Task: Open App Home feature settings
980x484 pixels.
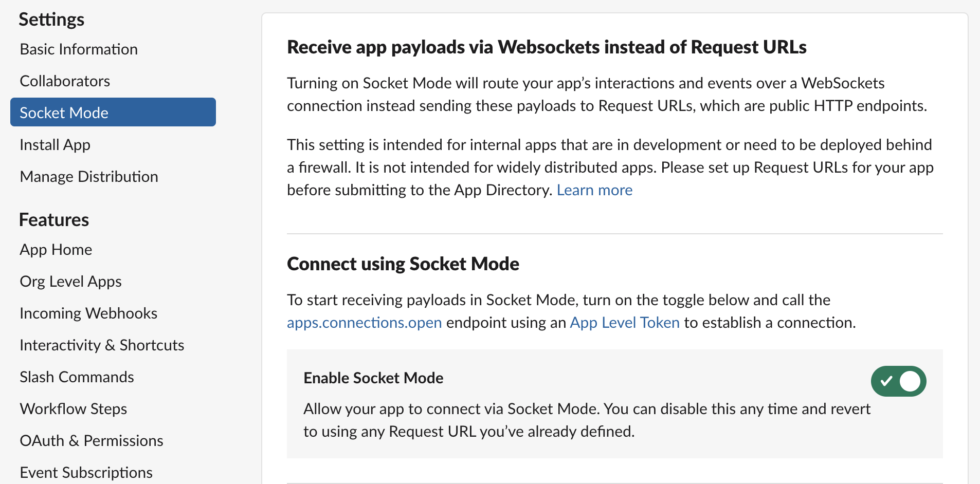Action: (x=56, y=249)
